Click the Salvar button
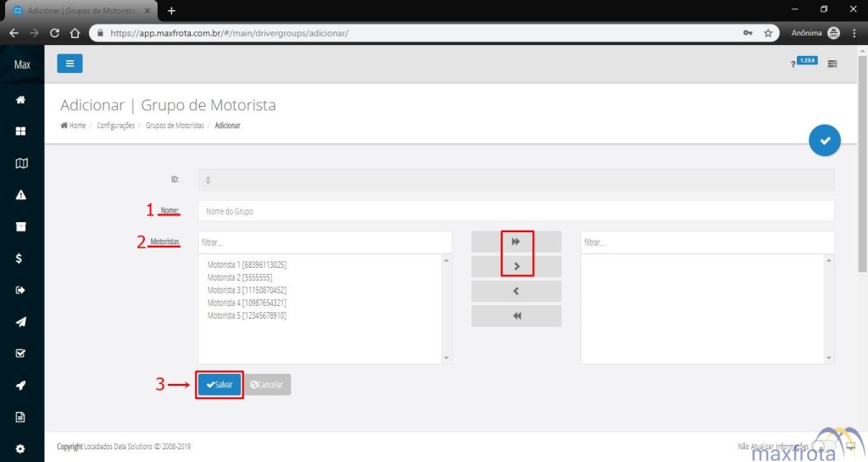 click(x=220, y=385)
